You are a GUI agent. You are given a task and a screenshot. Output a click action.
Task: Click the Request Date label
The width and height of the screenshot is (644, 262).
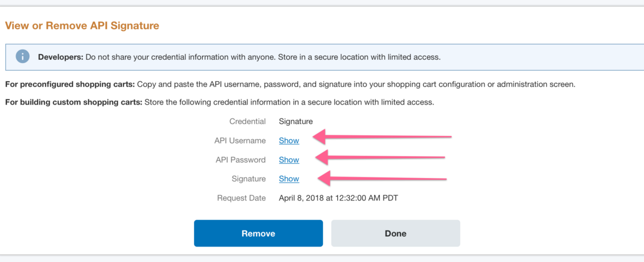coord(242,198)
